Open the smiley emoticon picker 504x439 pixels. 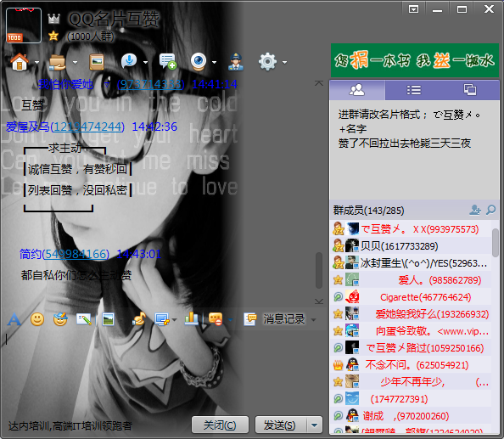pyautogui.click(x=37, y=319)
